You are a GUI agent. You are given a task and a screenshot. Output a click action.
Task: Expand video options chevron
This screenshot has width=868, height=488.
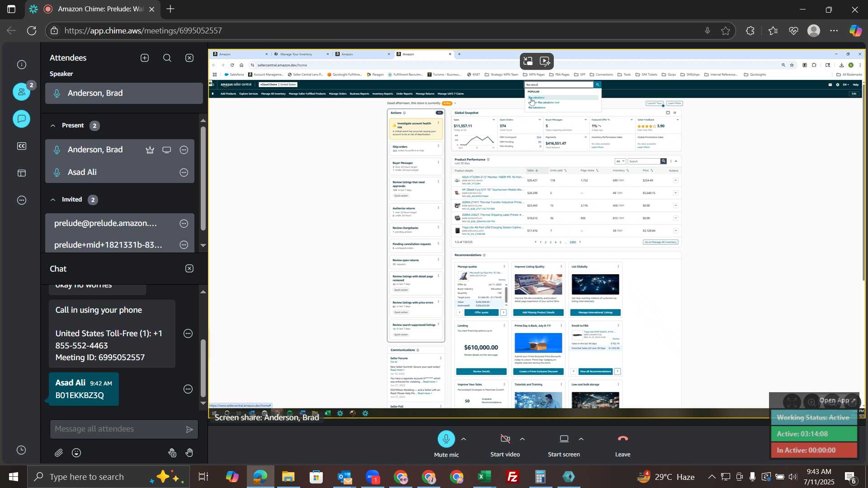(522, 439)
